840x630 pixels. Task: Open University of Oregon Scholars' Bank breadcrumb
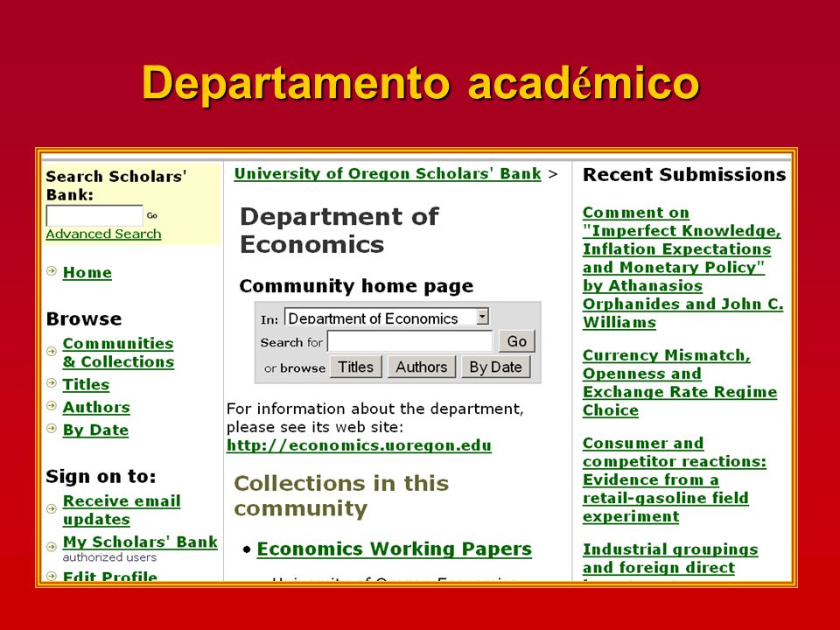pos(388,173)
